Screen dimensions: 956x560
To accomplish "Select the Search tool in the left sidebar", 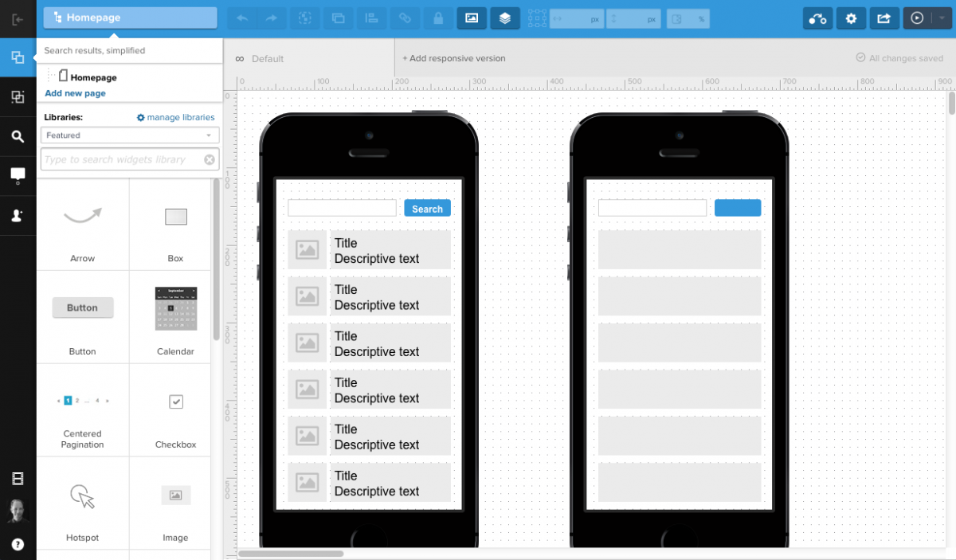I will click(x=18, y=136).
